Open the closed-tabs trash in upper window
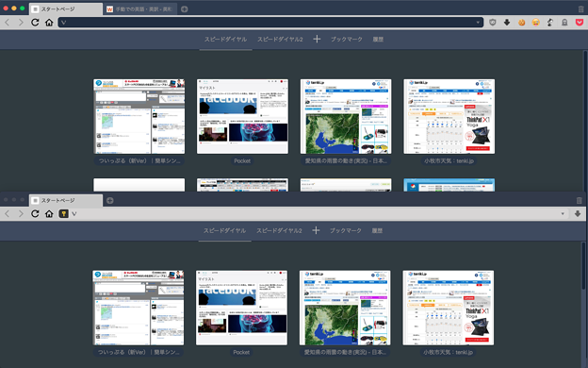 (x=580, y=8)
